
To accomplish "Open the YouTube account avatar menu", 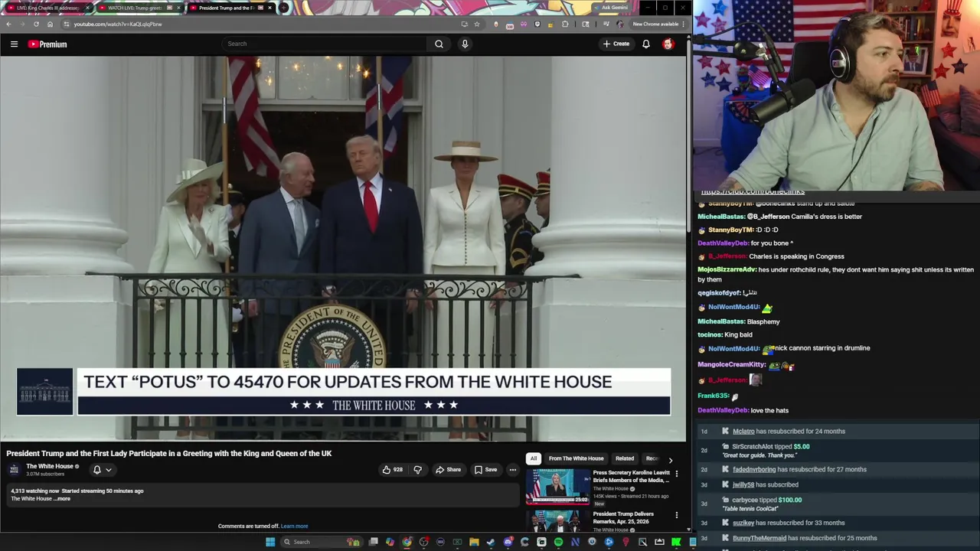I will click(668, 44).
